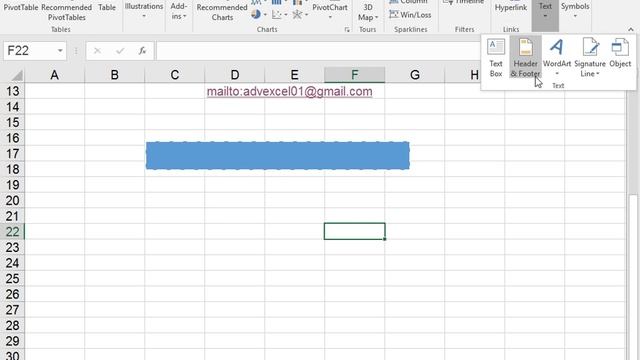Select column E header

pos(294,75)
